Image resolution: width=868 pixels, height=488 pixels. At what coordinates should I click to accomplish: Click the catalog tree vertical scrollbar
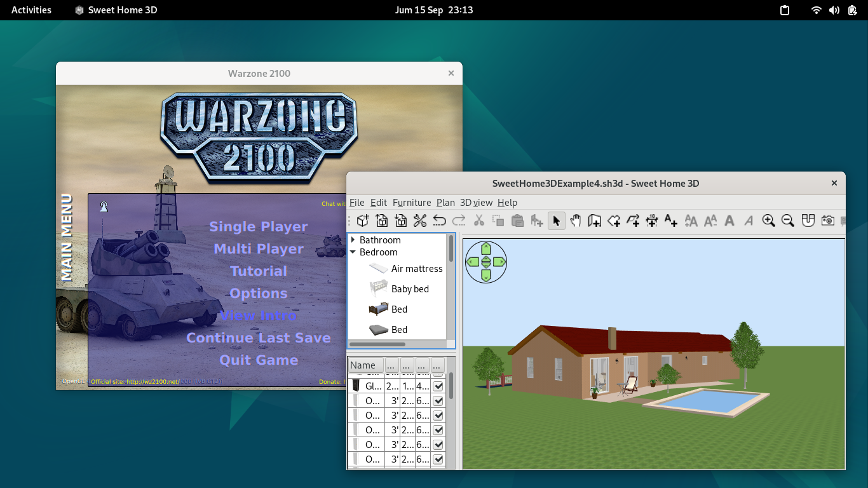[452, 248]
